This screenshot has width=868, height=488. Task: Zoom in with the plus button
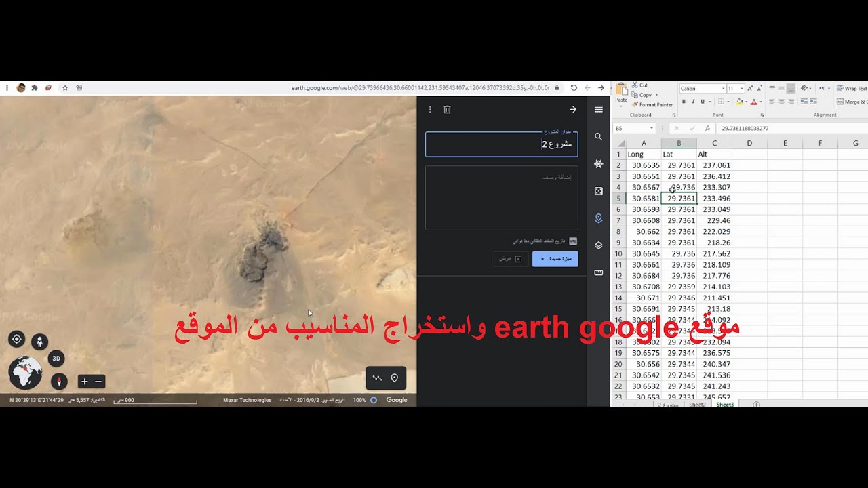coord(84,382)
